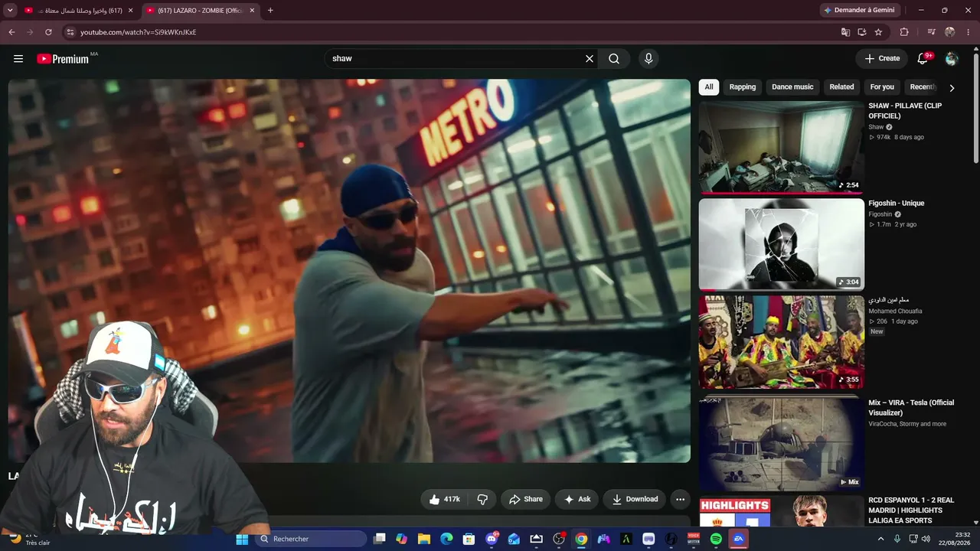Viewport: 980px width, 551px height.
Task: Open Microsoft Edge from taskbar
Action: click(446, 539)
